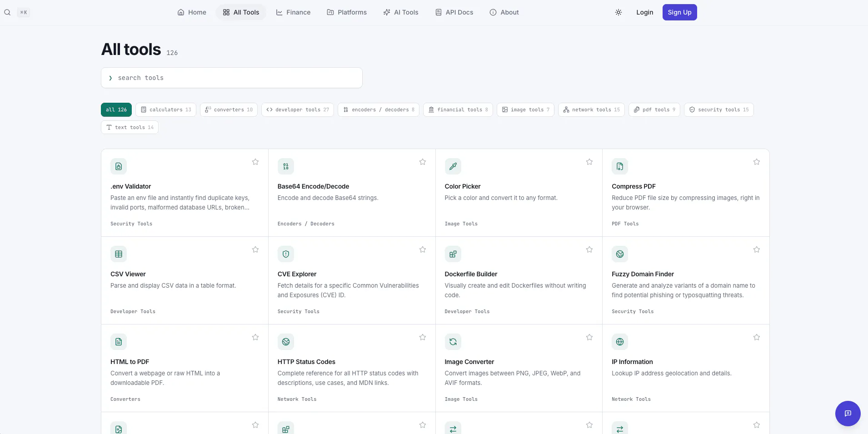
Task: Mark CVE Explorer as favorite
Action: click(x=423, y=249)
